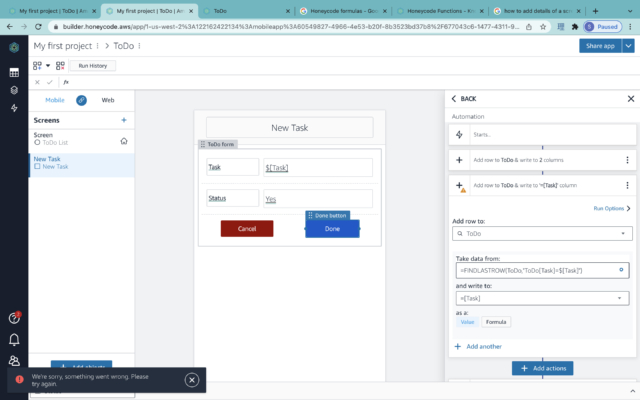
Task: Select the New Task screen item
Action: (x=81, y=163)
